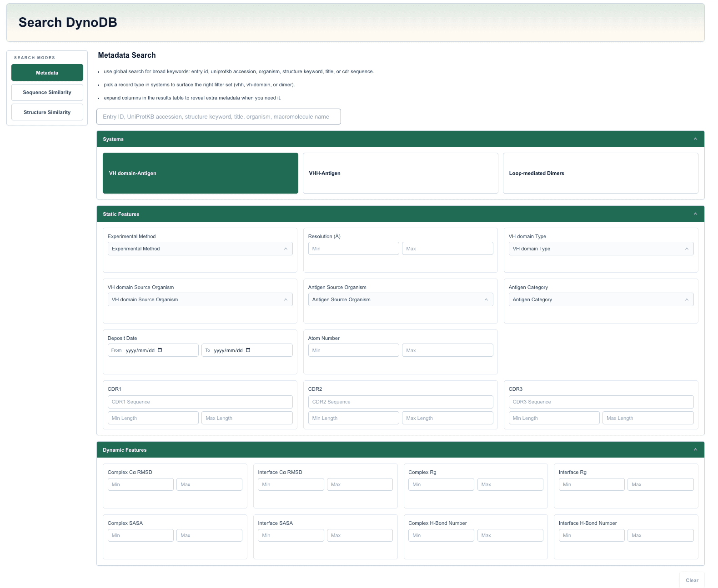This screenshot has height=588, width=718.
Task: Open Antigen Source Organism dropdown
Action: [x=401, y=299]
